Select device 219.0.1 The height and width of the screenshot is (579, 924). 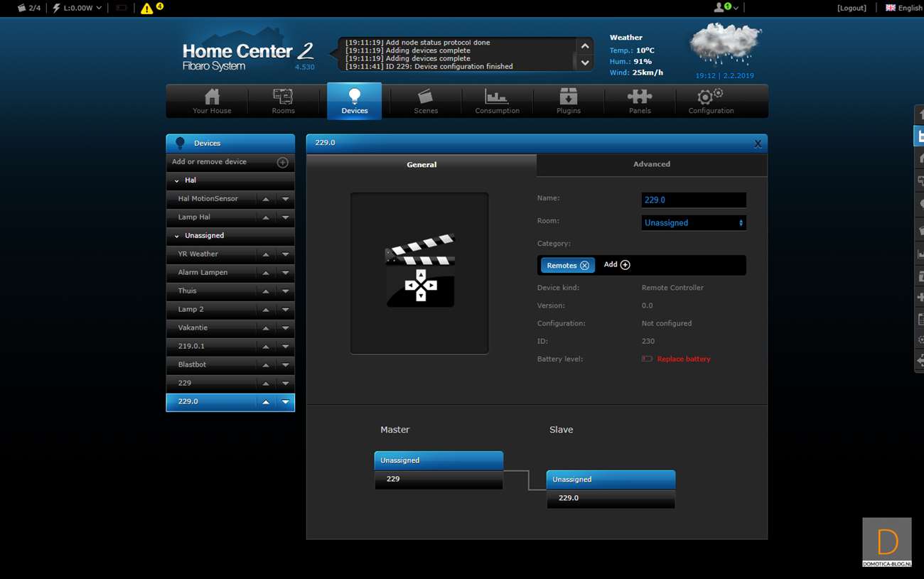click(x=191, y=347)
